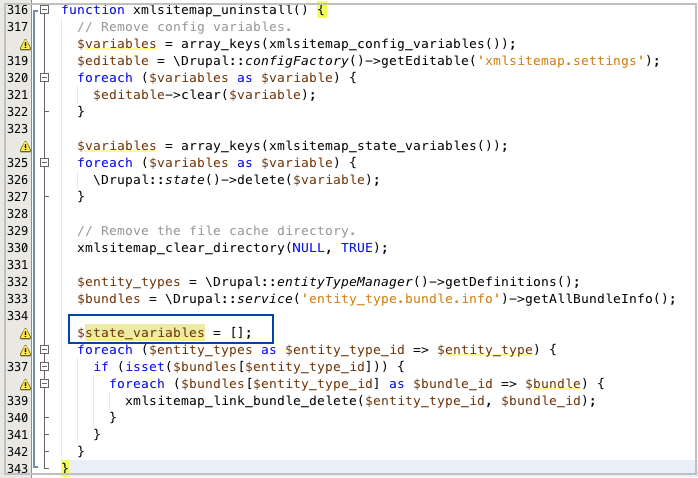Click the highlighted opening brace on line 316
The width and height of the screenshot is (698, 478).
pos(321,10)
